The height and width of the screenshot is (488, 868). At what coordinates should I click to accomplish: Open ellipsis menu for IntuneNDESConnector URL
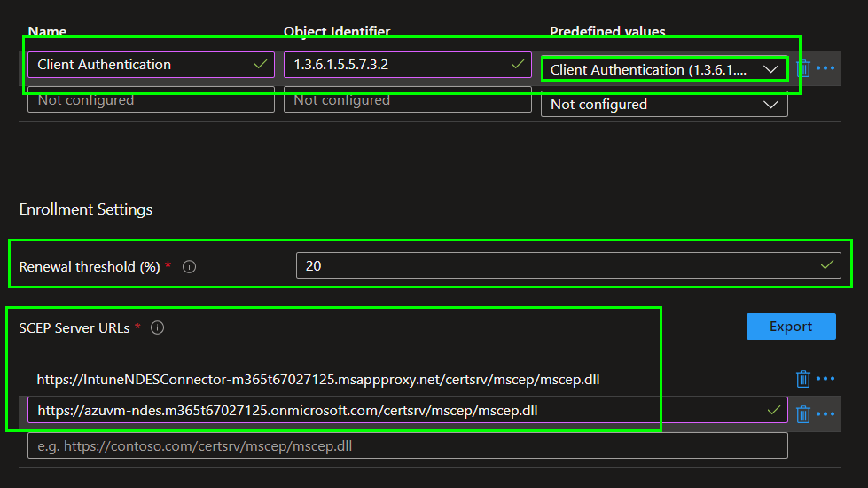(x=825, y=379)
